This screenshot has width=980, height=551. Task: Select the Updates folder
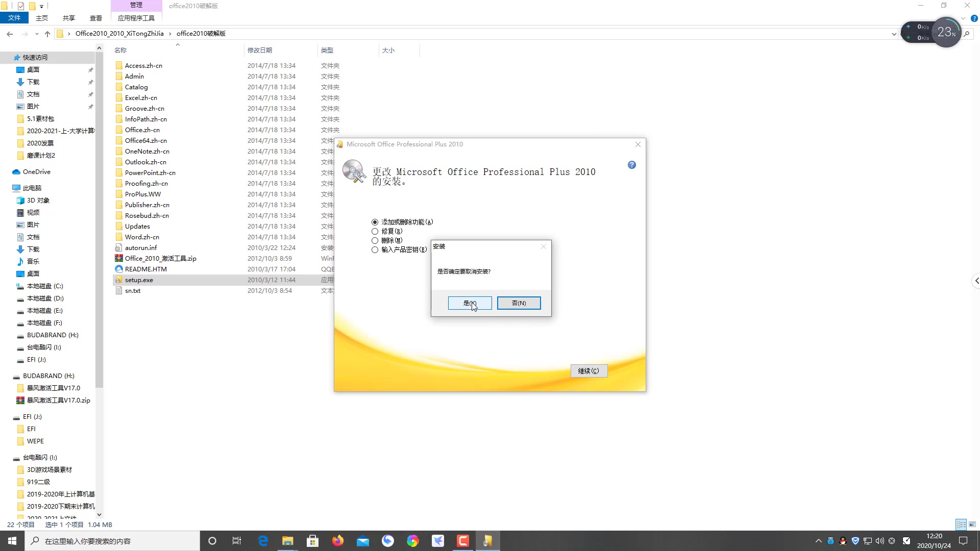coord(137,226)
